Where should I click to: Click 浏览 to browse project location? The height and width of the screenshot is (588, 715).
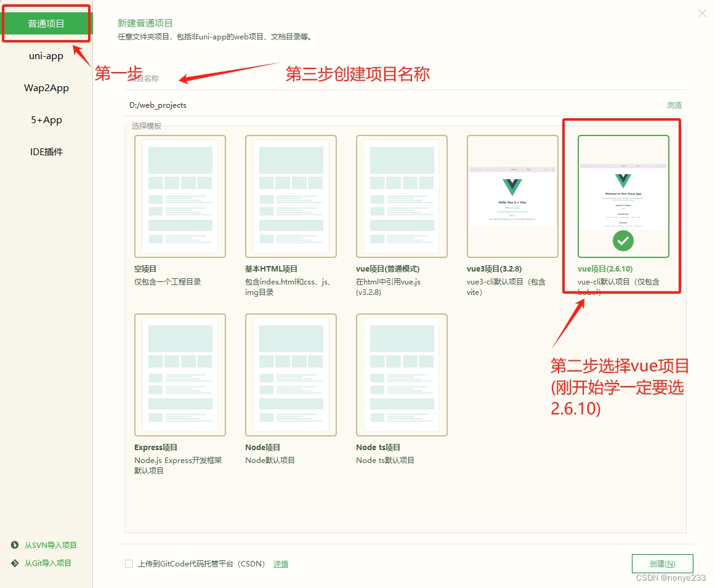click(674, 105)
